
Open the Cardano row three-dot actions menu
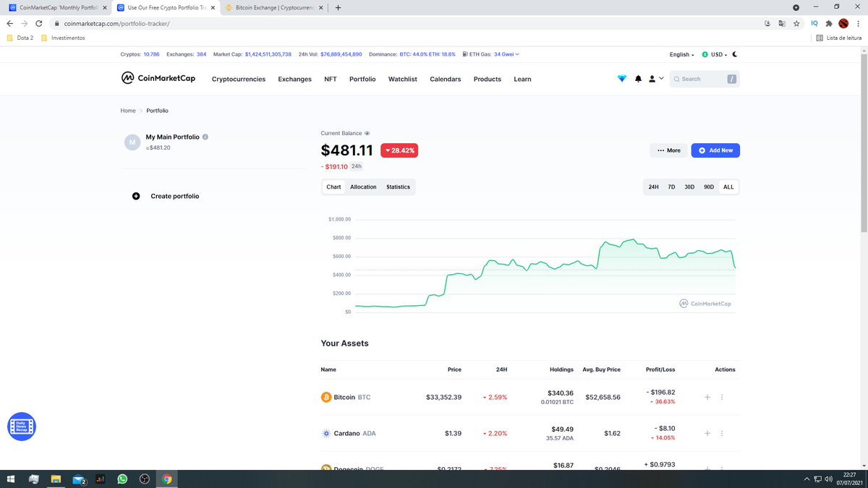(x=722, y=433)
